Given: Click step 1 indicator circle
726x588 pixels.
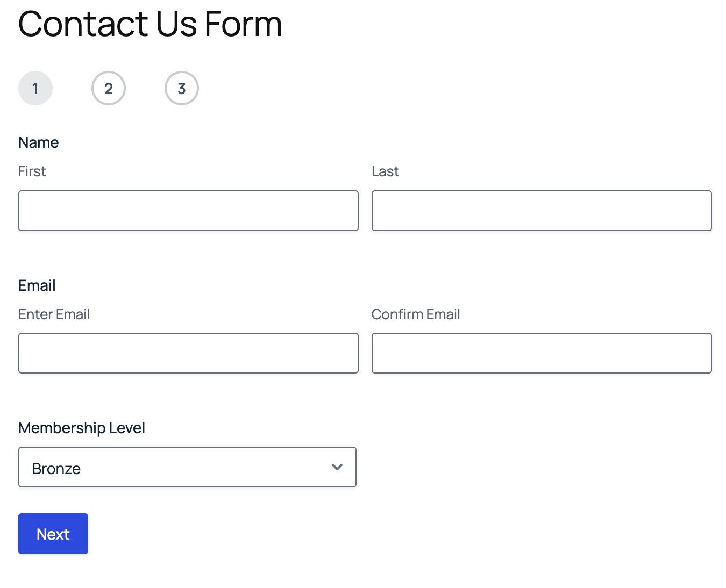Looking at the screenshot, I should (35, 88).
